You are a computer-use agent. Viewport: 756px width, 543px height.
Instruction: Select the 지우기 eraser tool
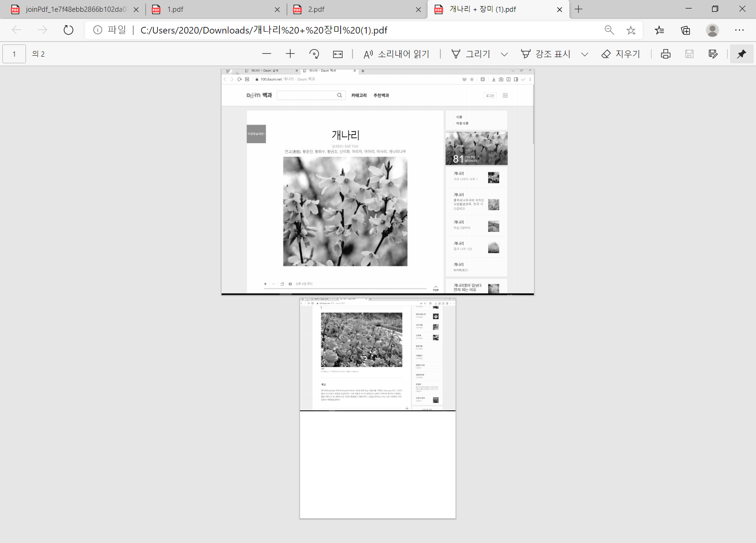621,54
